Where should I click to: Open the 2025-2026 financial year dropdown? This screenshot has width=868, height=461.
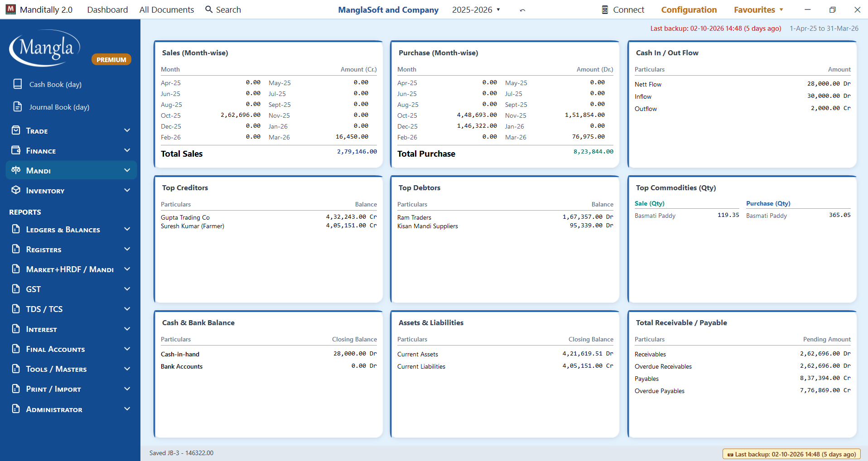pos(476,10)
